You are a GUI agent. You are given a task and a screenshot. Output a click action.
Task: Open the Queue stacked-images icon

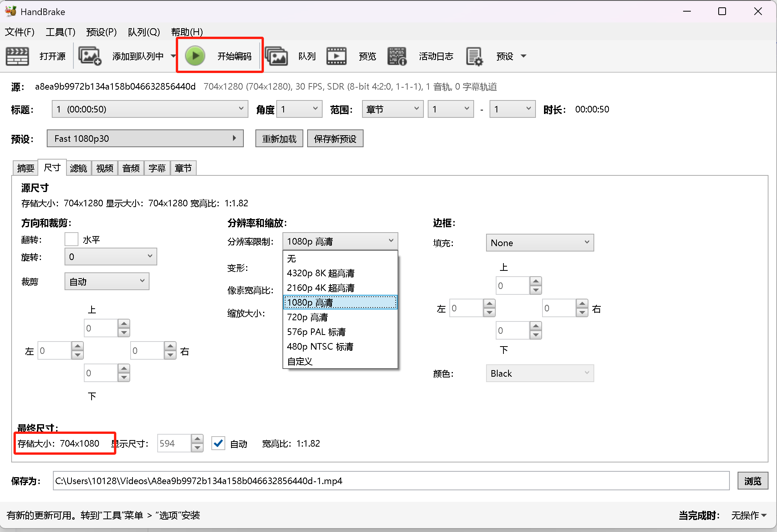276,56
